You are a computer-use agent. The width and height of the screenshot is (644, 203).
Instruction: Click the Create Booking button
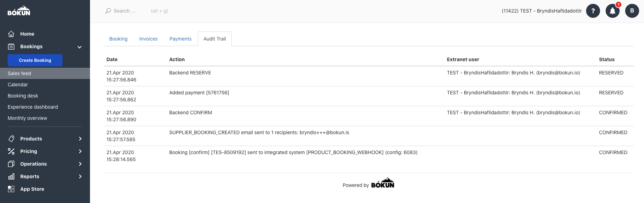click(35, 60)
